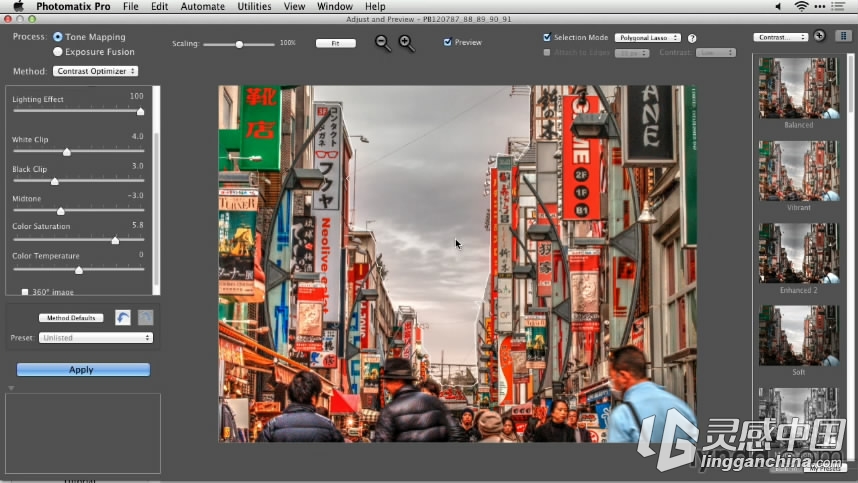Open the Edit menu
858x483 pixels.
click(x=159, y=6)
